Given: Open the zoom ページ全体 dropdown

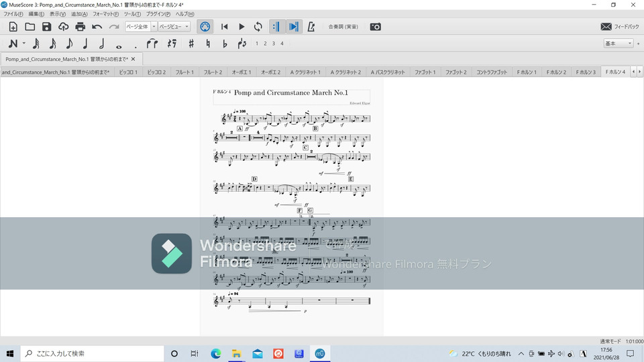Looking at the screenshot, I should (141, 27).
